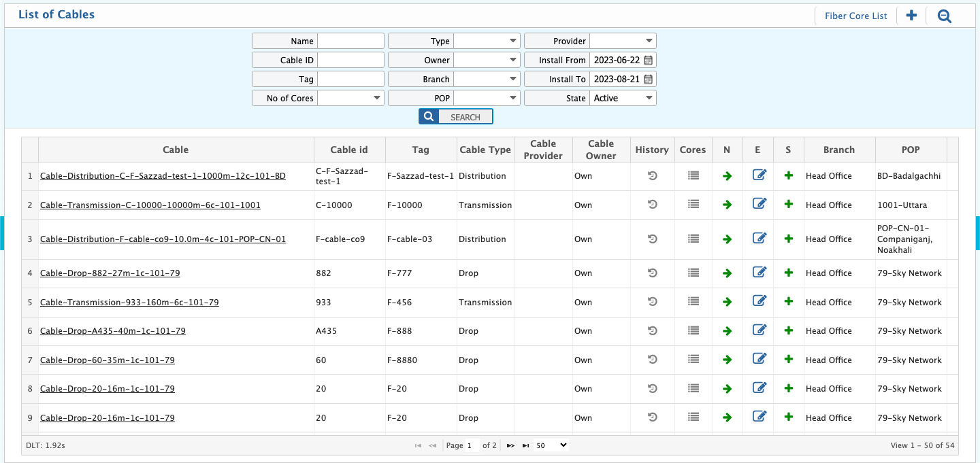
Task: Change rows per page from 50
Action: click(551, 445)
